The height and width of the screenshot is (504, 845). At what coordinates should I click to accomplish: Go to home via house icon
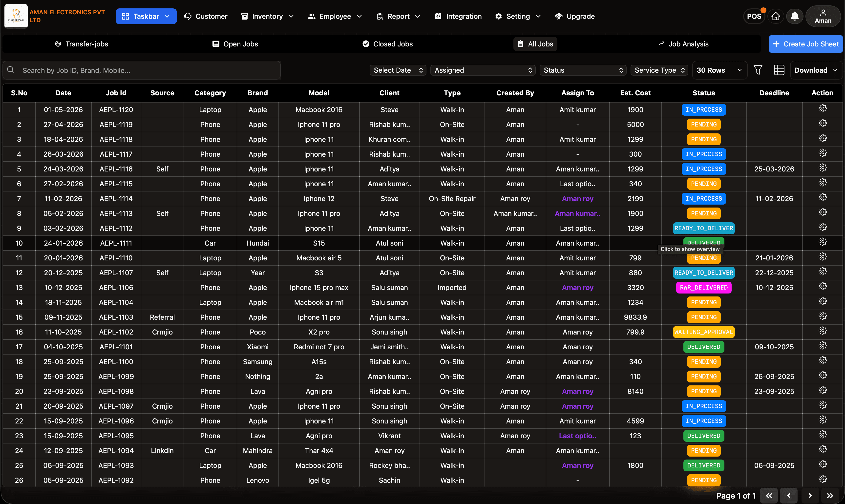pyautogui.click(x=775, y=16)
